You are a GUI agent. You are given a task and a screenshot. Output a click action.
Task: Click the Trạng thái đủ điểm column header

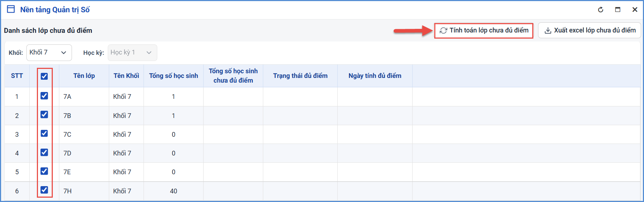tap(300, 76)
